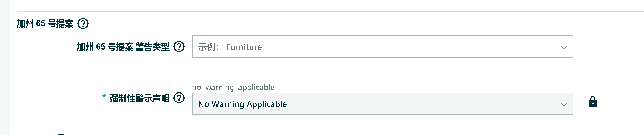The width and height of the screenshot is (644, 135).
Task: Click the 示例: placeholder prefix in dropdown
Action: [x=208, y=47]
